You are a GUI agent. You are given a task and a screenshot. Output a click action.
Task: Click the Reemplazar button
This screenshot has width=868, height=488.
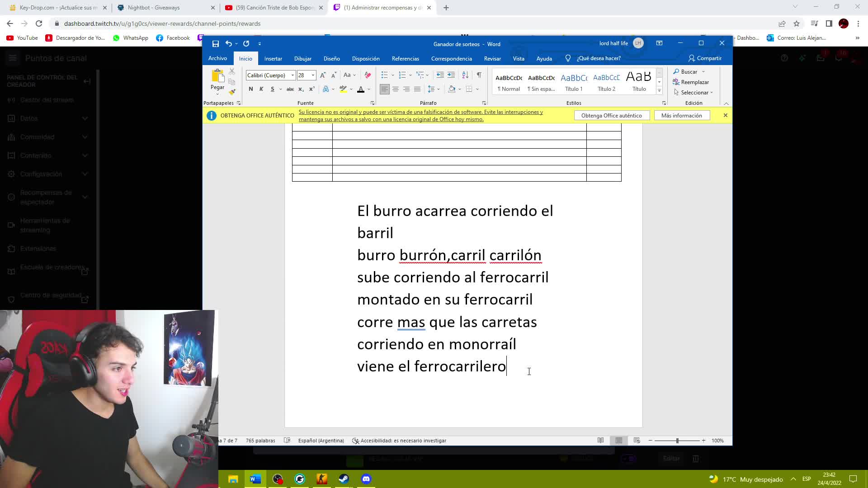click(691, 82)
